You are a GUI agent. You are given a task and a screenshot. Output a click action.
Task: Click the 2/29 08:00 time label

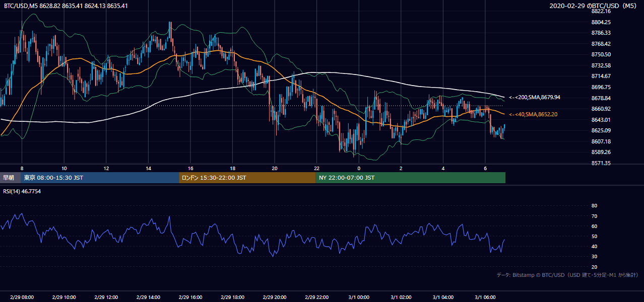point(22,297)
